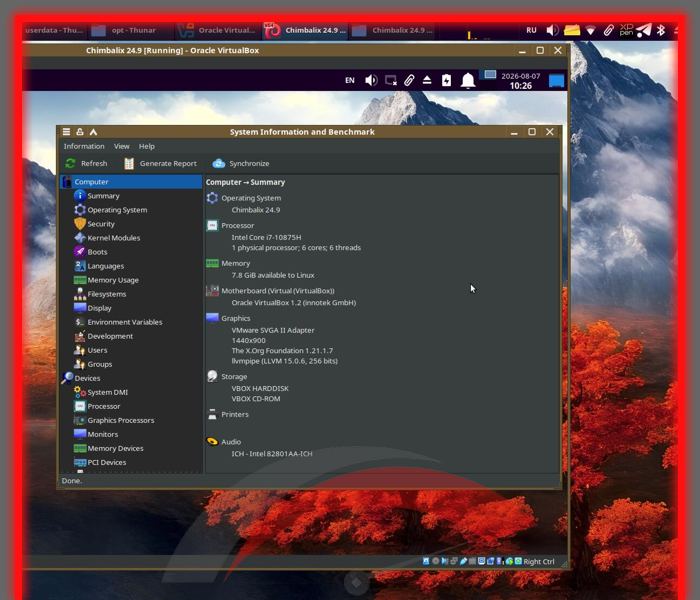Click Generate Report in the toolbar

(161, 163)
